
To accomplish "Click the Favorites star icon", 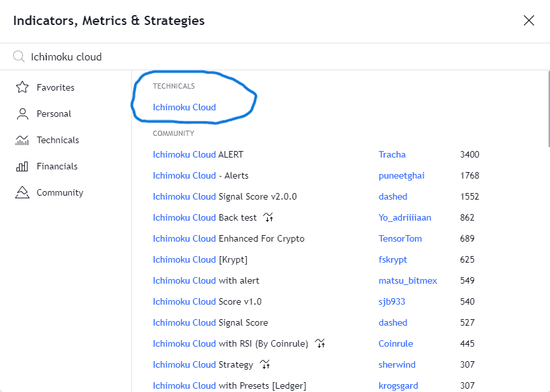I will click(22, 87).
